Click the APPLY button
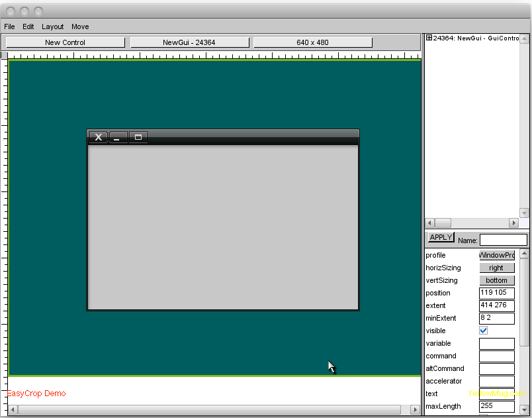Viewport: 532px width, 418px height. point(441,237)
